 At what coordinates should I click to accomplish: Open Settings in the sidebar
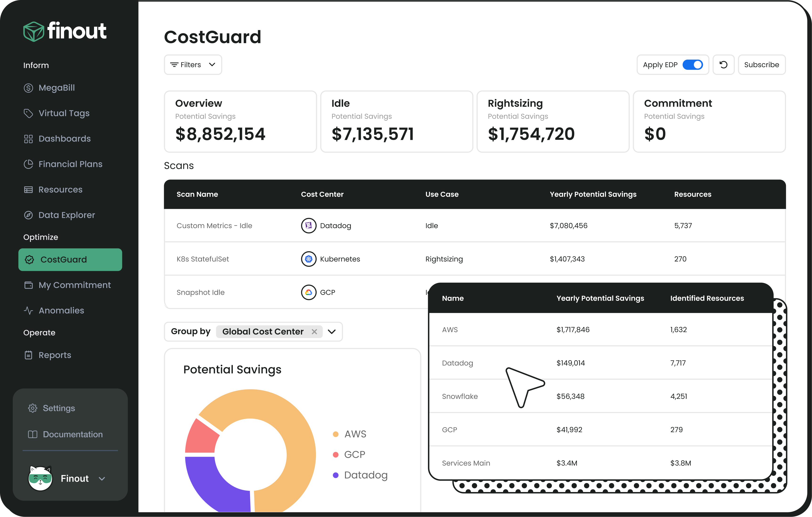click(x=59, y=408)
